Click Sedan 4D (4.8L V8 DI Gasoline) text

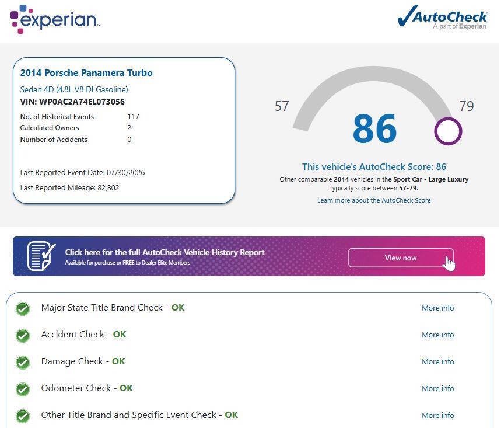tap(74, 89)
